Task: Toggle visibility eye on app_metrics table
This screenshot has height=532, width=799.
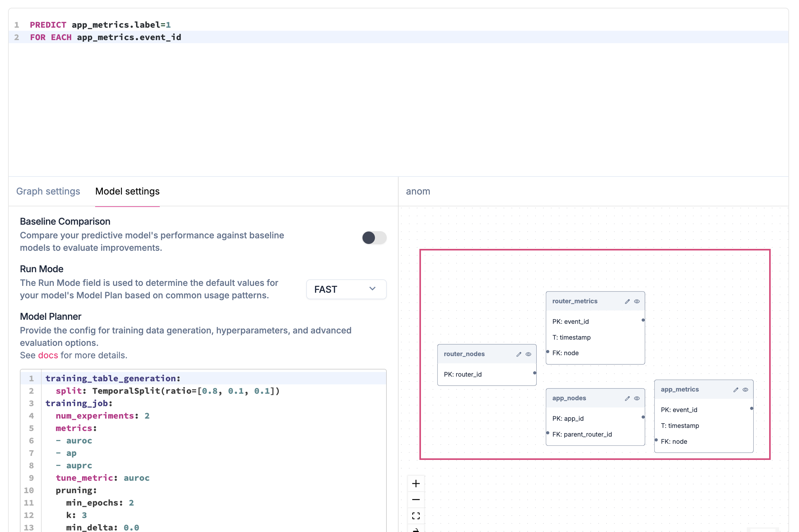Action: pyautogui.click(x=745, y=390)
